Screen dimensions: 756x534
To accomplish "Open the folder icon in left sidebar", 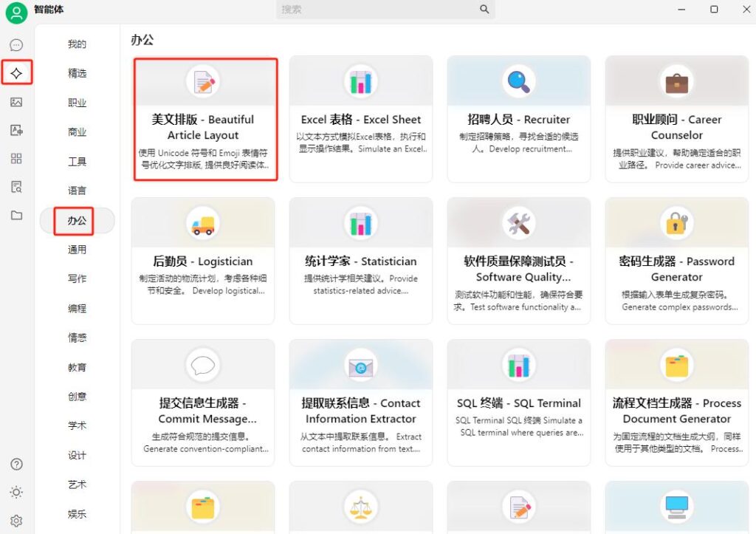I will tap(16, 216).
